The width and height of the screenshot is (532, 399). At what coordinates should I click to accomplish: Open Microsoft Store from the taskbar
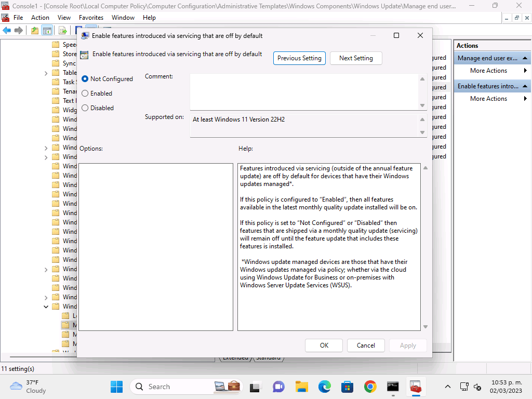(347, 387)
